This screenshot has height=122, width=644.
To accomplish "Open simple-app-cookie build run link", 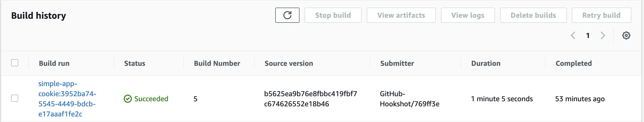I will coord(67,99).
